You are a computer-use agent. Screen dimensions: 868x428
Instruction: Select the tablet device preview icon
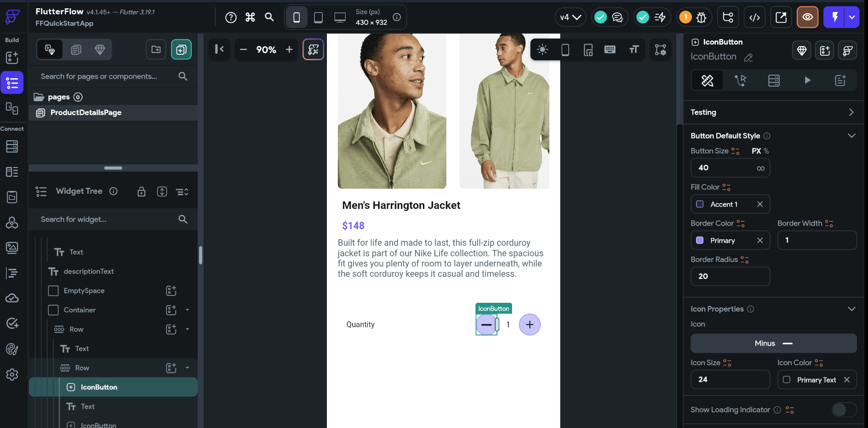pyautogui.click(x=318, y=17)
